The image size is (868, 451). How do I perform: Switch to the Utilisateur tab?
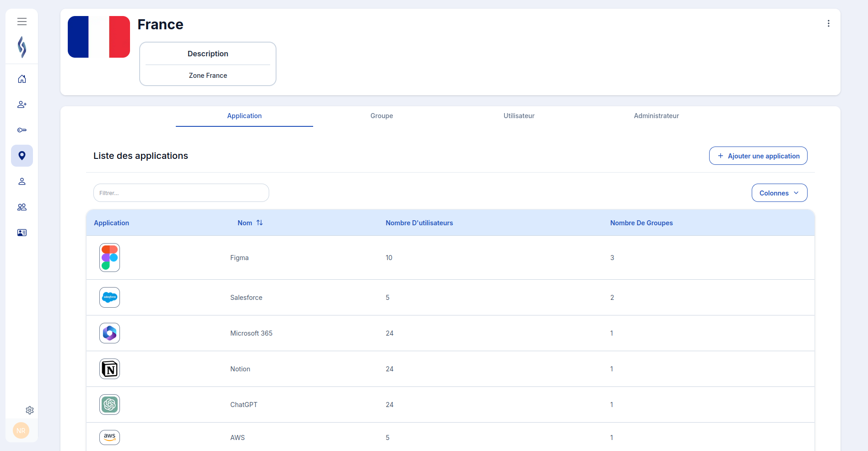pyautogui.click(x=519, y=116)
